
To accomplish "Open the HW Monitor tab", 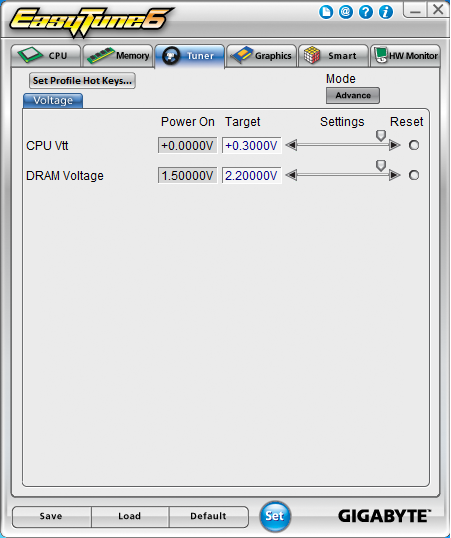I will [405, 56].
